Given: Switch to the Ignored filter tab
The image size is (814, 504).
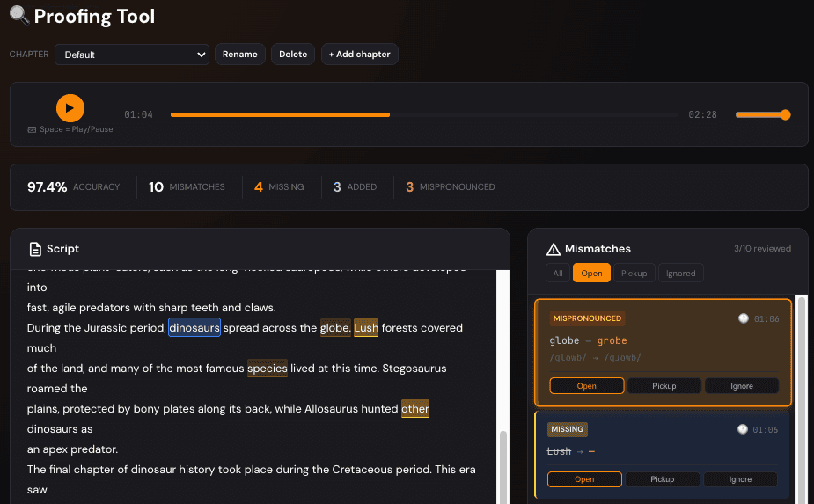Looking at the screenshot, I should [680, 274].
